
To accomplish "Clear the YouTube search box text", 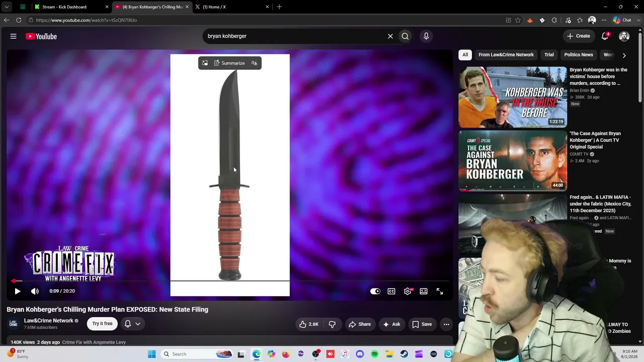I will pos(390,36).
